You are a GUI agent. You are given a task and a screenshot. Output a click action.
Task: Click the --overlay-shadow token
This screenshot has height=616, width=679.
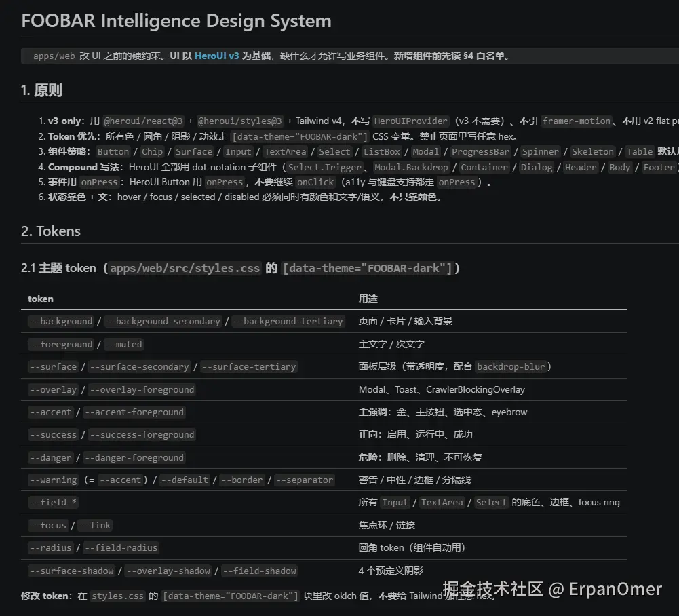(168, 571)
